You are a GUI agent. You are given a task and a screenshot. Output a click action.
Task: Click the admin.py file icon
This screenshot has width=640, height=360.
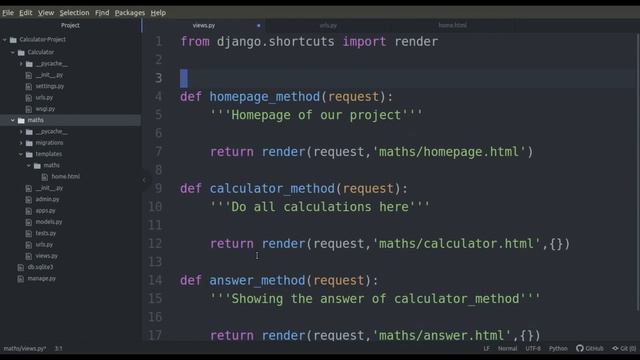tap(29, 200)
